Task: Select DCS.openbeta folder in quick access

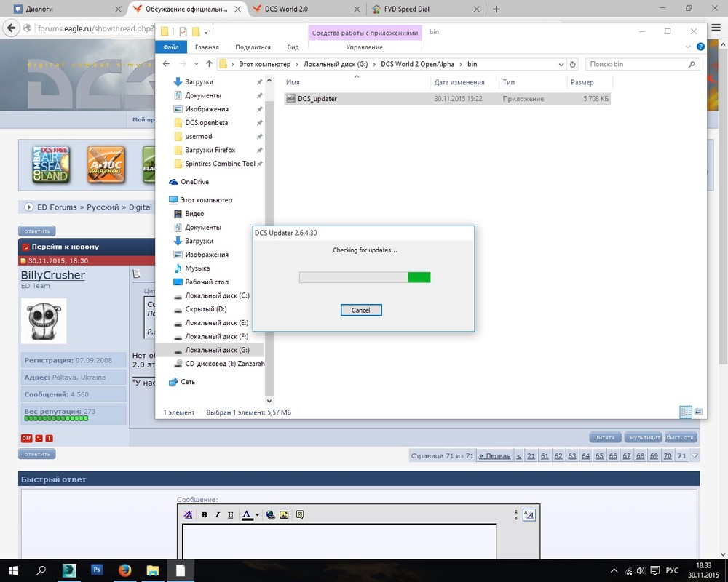Action: click(206, 122)
